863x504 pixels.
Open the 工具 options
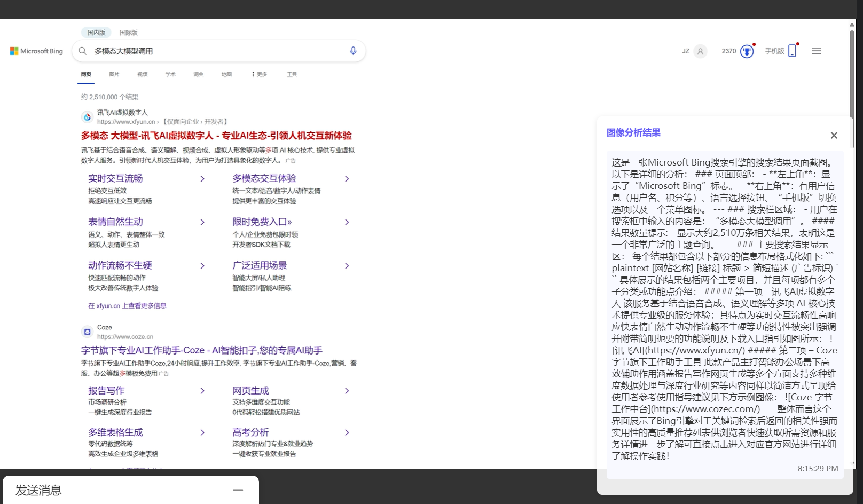tap(292, 74)
